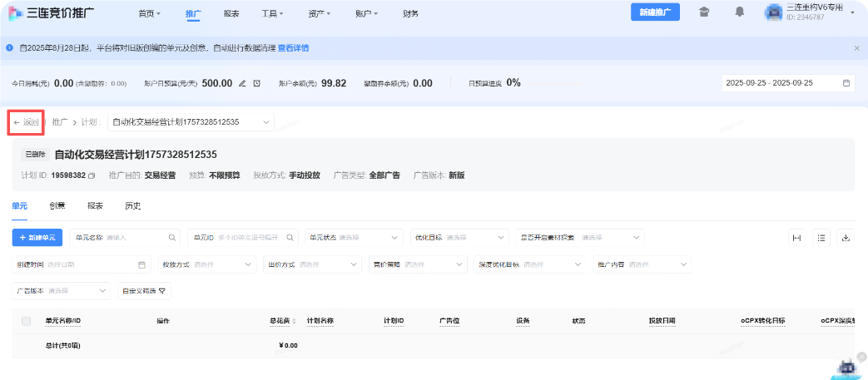Open the 优化目标 dropdown

coord(459,237)
